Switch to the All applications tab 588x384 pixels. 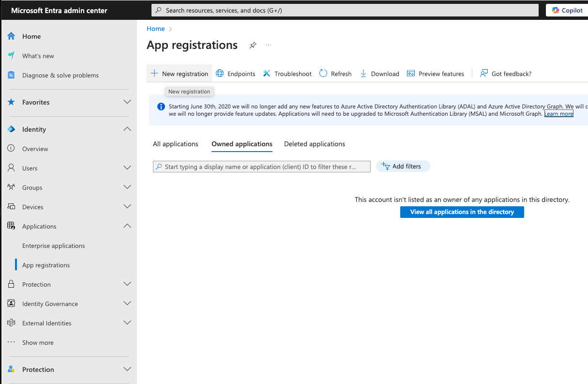(176, 144)
